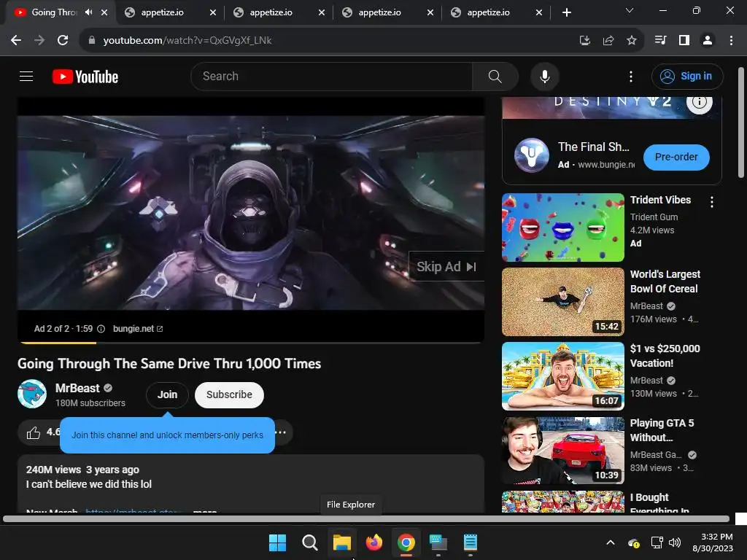
Task: Click the page vertical scrollbar
Action: point(741,122)
